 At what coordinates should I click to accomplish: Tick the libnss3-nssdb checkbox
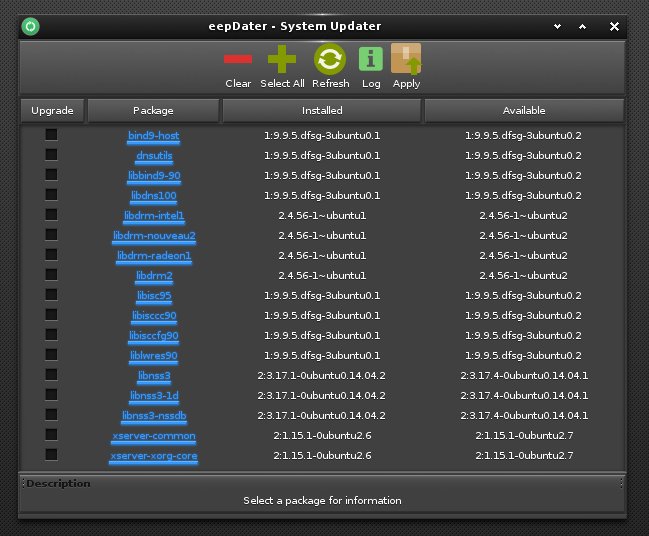click(x=51, y=414)
